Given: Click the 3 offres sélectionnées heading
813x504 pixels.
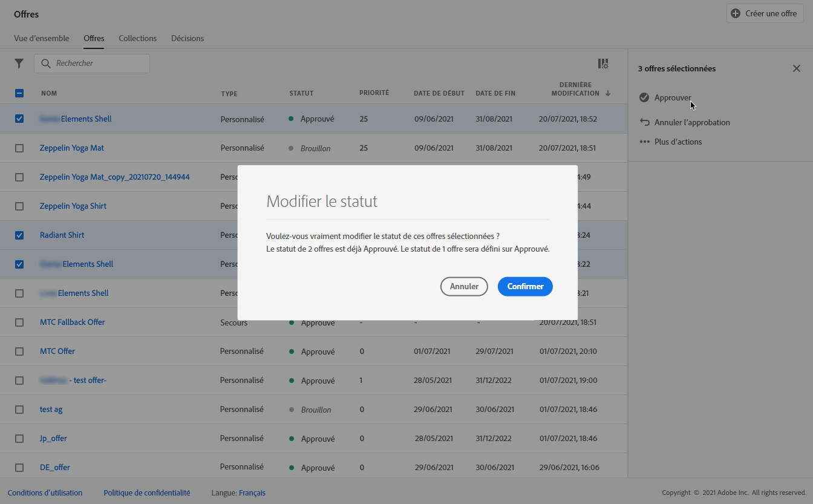Looking at the screenshot, I should tap(677, 69).
